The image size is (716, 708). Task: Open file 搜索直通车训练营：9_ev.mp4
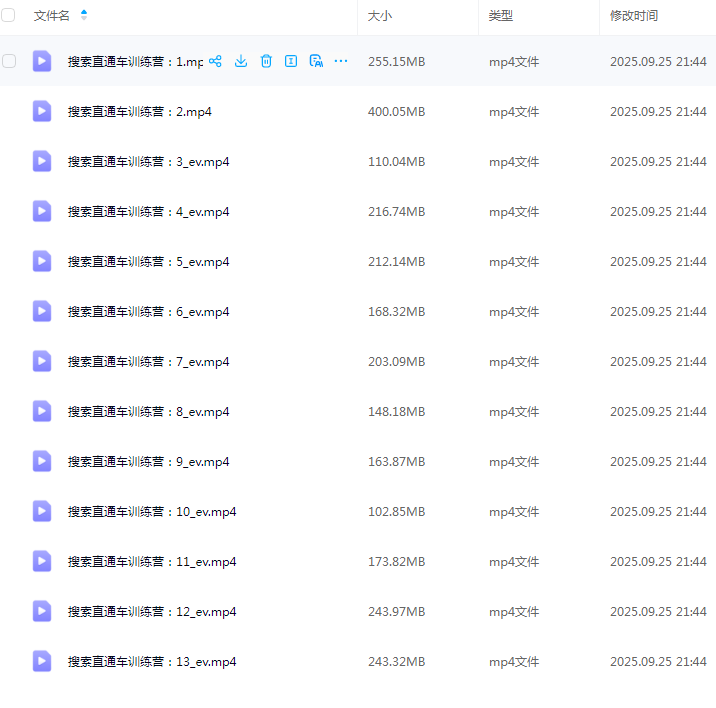tap(148, 462)
